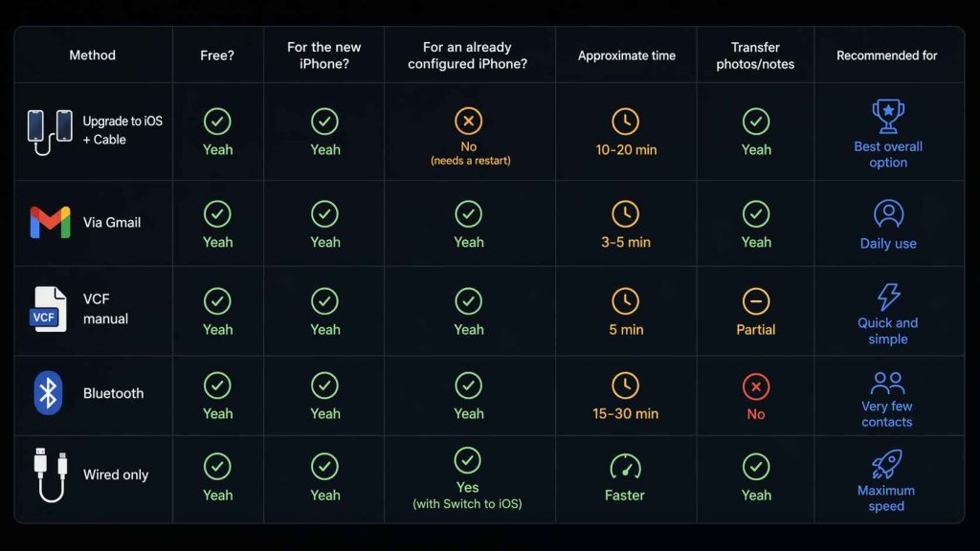The image size is (980, 551).
Task: Click the Method column header
Action: (x=92, y=55)
